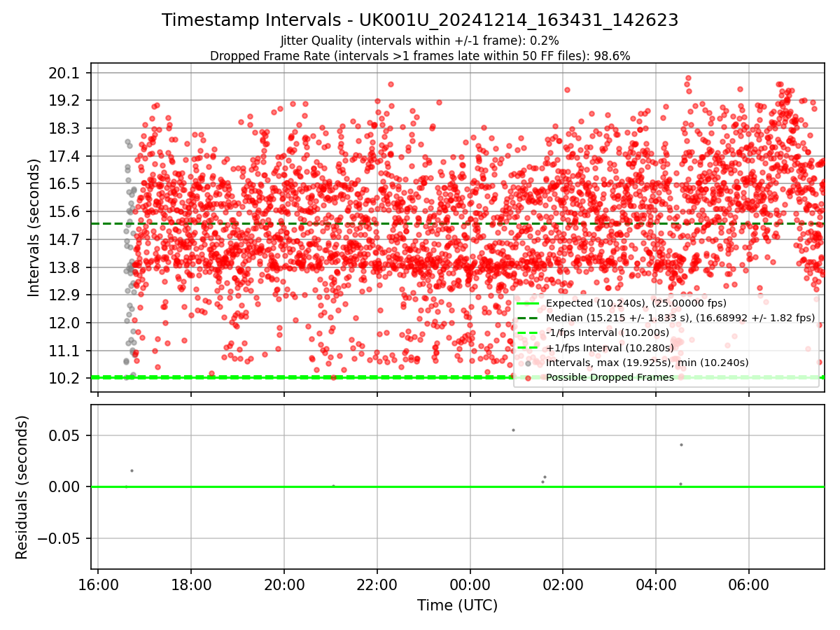The height and width of the screenshot is (630, 840).
Task: Click the y-axis tick label 15.6
Action: click(65, 212)
